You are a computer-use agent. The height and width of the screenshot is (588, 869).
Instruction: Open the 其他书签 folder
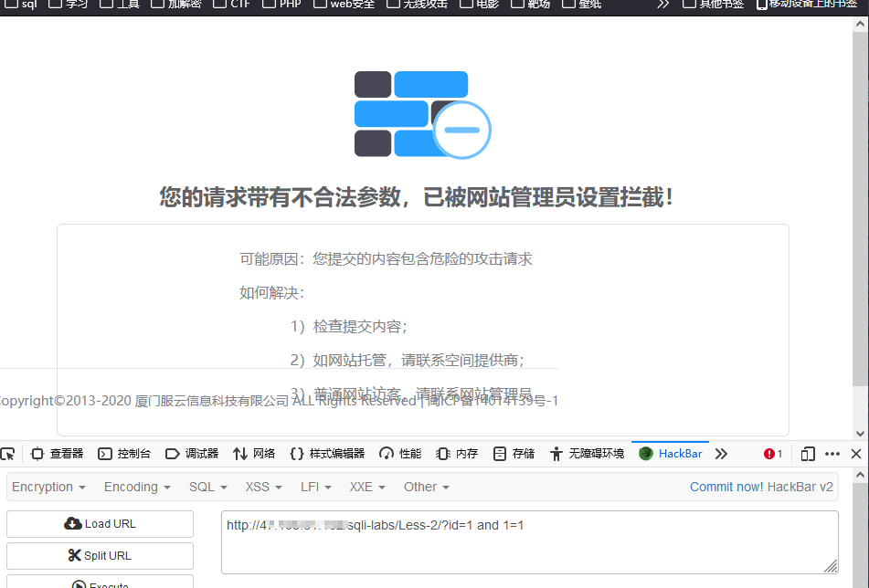713,4
